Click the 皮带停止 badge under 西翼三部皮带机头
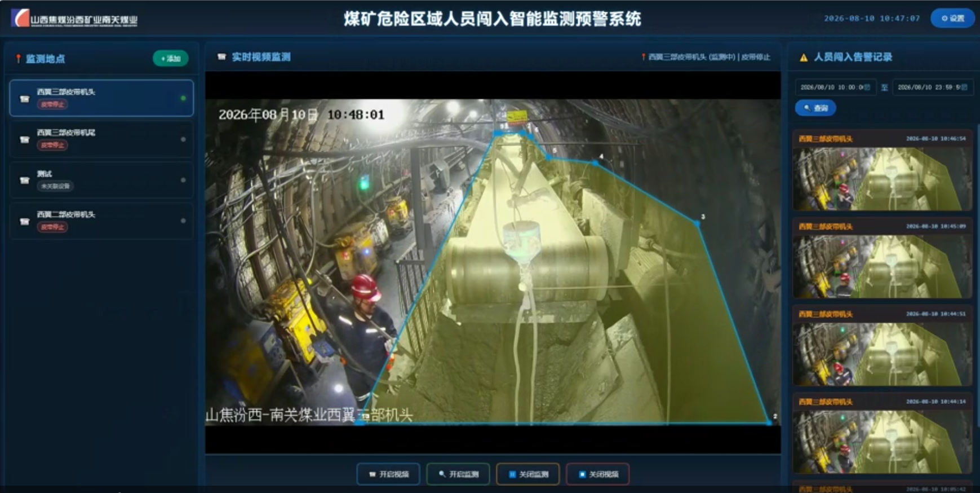This screenshot has height=493, width=980. click(x=52, y=104)
